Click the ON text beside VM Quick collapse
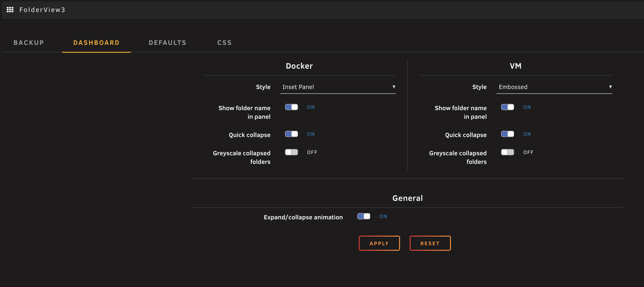 (527, 134)
